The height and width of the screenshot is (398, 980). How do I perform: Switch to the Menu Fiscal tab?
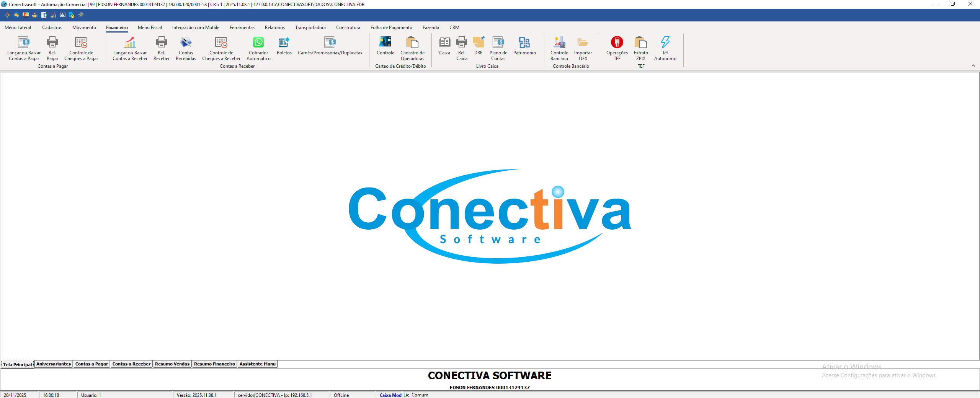[x=150, y=27]
